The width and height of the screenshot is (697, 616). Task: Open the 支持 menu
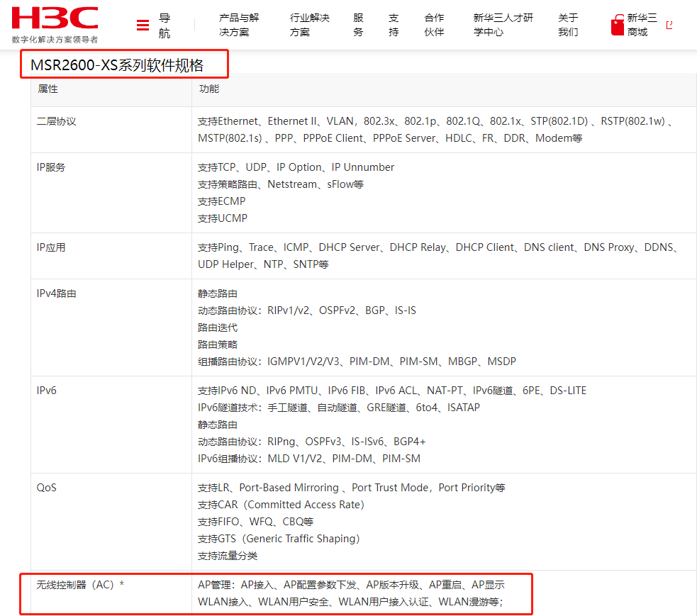point(394,25)
